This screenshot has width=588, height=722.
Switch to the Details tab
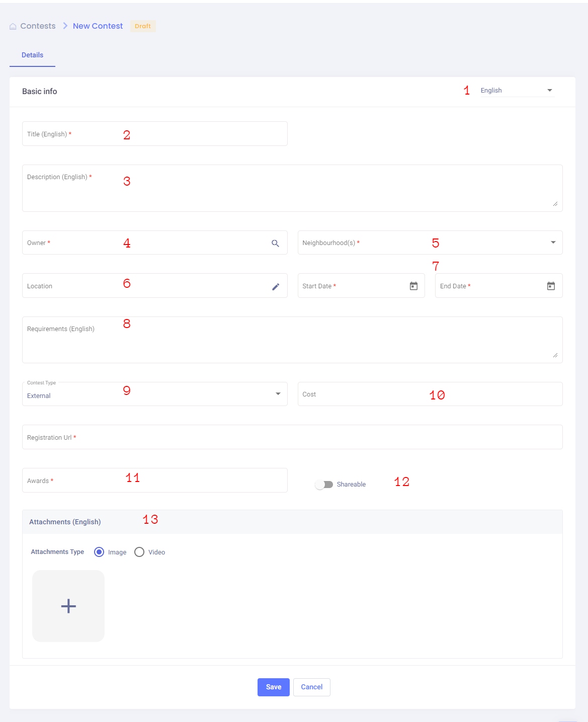click(x=32, y=55)
